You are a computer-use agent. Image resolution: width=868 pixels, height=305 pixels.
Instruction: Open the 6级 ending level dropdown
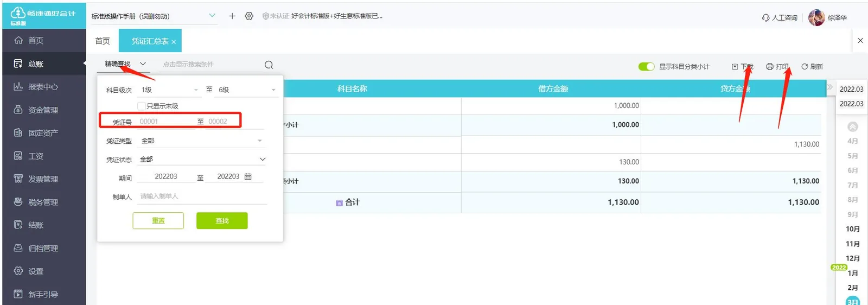coord(247,90)
